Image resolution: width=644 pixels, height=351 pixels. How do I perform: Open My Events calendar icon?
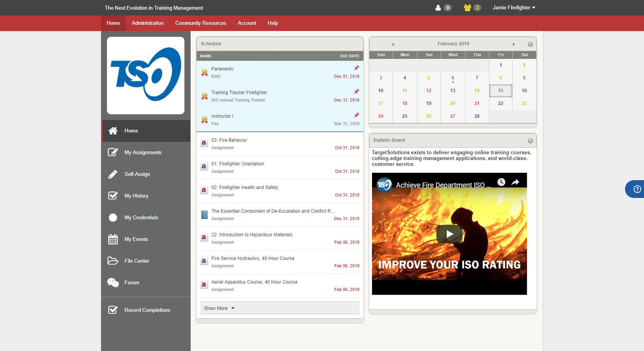[113, 239]
